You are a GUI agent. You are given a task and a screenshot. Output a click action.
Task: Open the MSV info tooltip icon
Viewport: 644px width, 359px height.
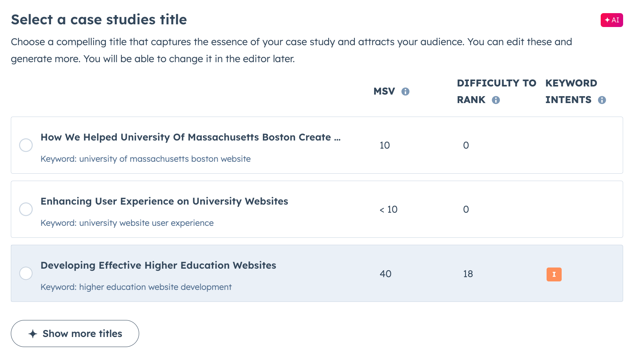pos(405,91)
